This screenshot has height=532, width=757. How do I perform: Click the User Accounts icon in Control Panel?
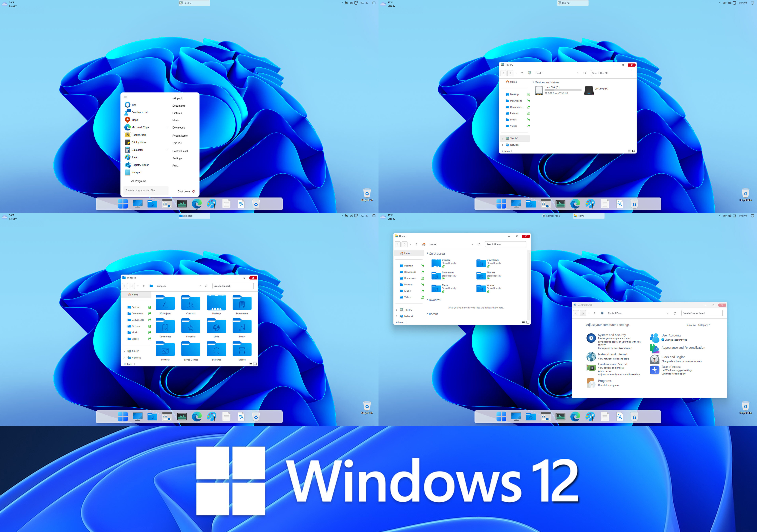tap(654, 338)
